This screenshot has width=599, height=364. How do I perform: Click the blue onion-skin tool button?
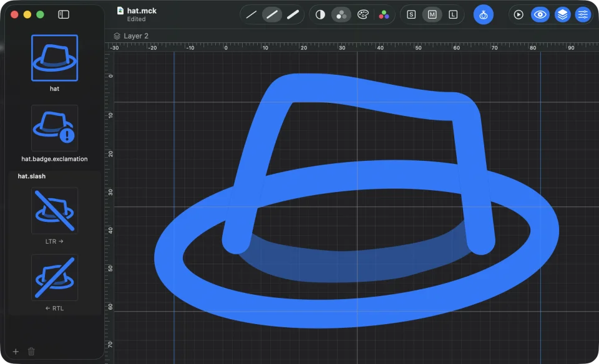(483, 15)
